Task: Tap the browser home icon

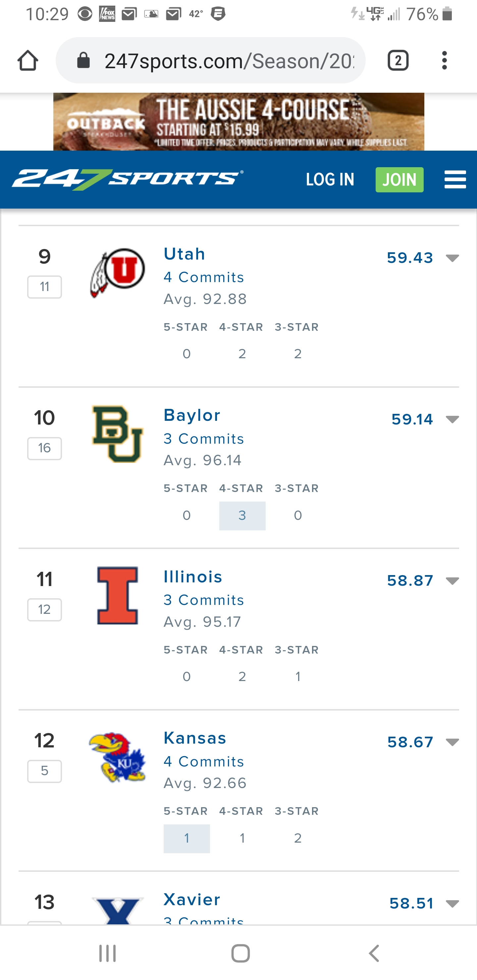Action: (28, 61)
